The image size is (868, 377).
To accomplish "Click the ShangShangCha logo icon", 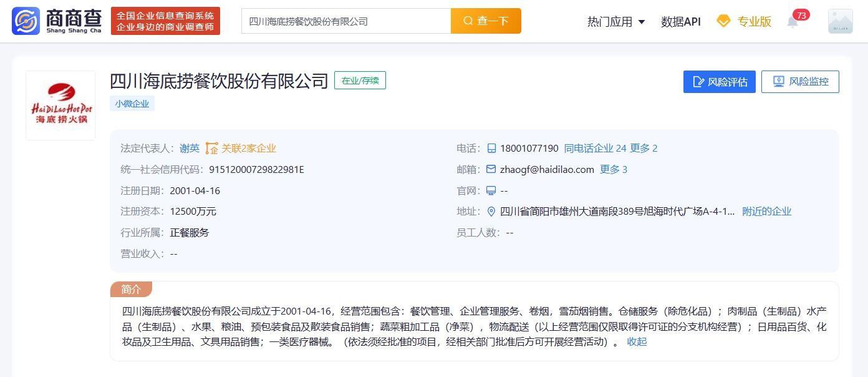I will pyautogui.click(x=24, y=21).
